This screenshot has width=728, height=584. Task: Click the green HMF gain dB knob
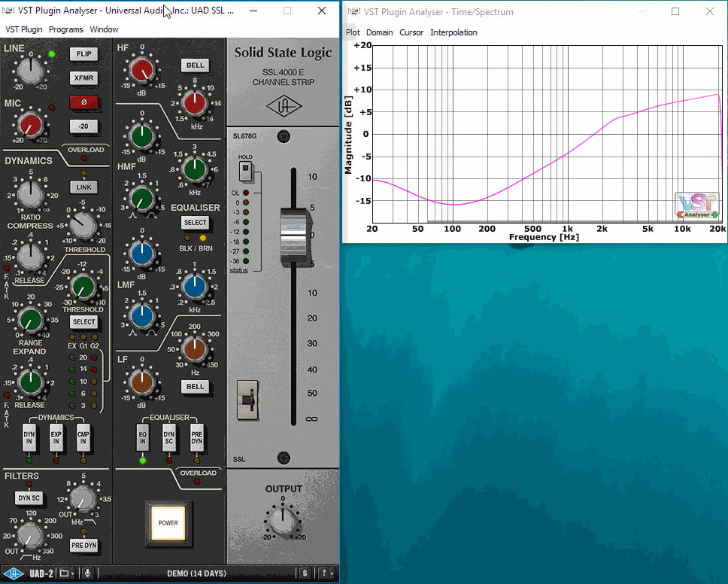click(x=142, y=136)
